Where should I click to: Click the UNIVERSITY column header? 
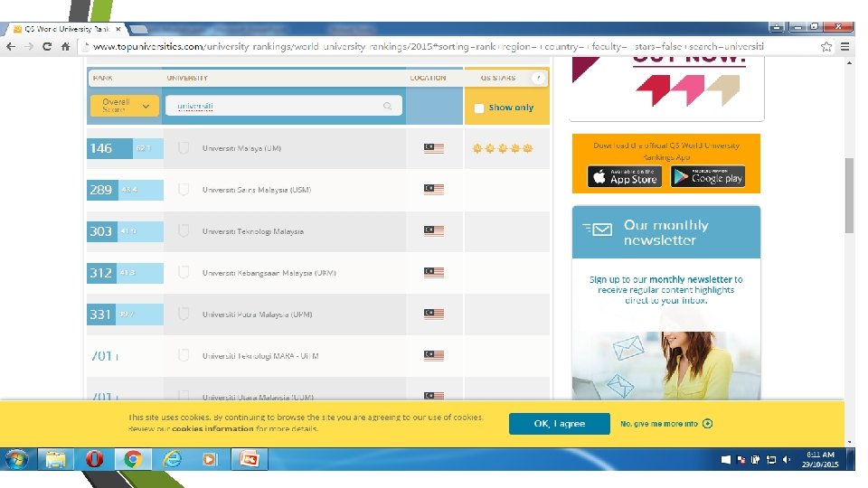[187, 78]
